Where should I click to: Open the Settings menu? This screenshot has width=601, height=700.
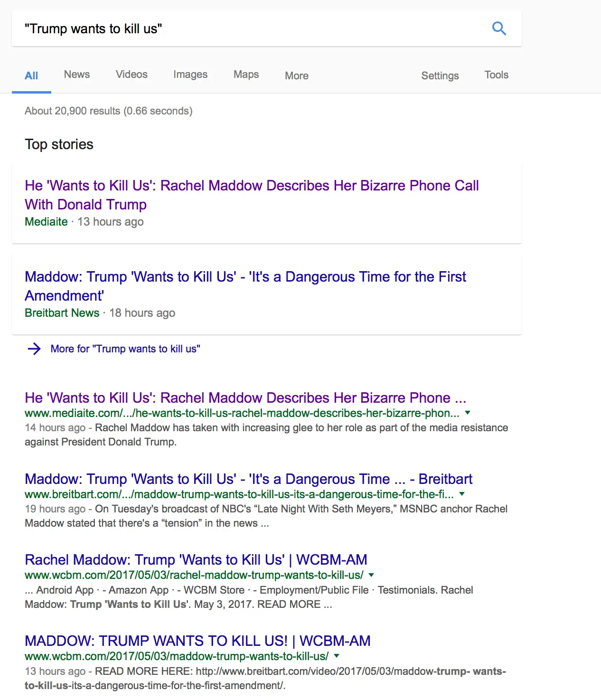click(x=440, y=76)
